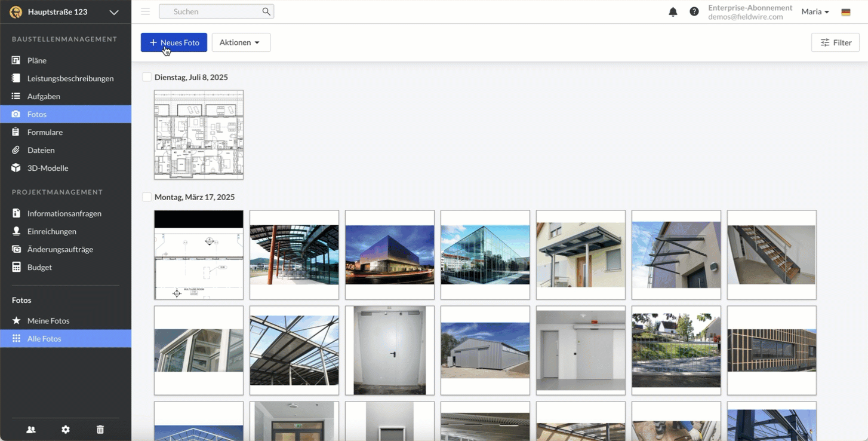Open the help question mark icon
This screenshot has height=441, width=868.
click(694, 12)
